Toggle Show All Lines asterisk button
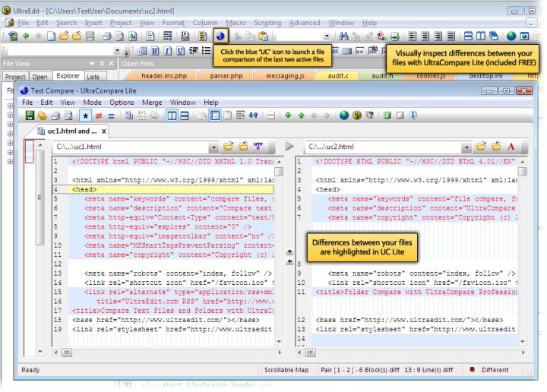Screen dimensions: 547x392 (85, 115)
